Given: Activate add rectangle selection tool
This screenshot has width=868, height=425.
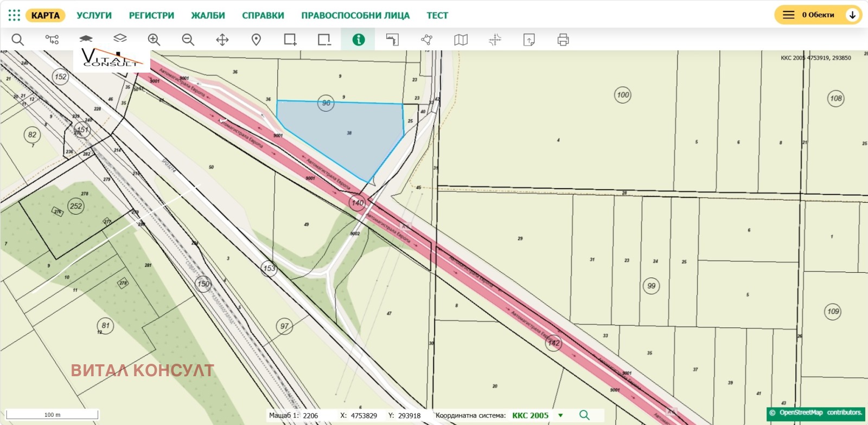Looking at the screenshot, I should [290, 40].
